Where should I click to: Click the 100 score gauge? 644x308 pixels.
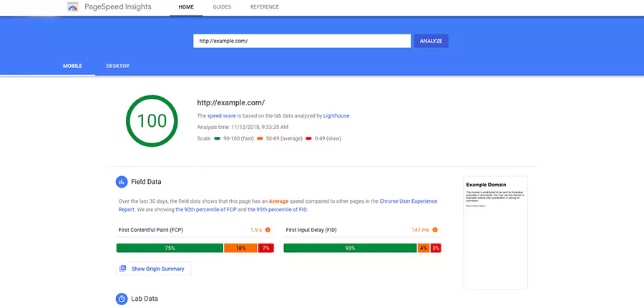coord(152,121)
